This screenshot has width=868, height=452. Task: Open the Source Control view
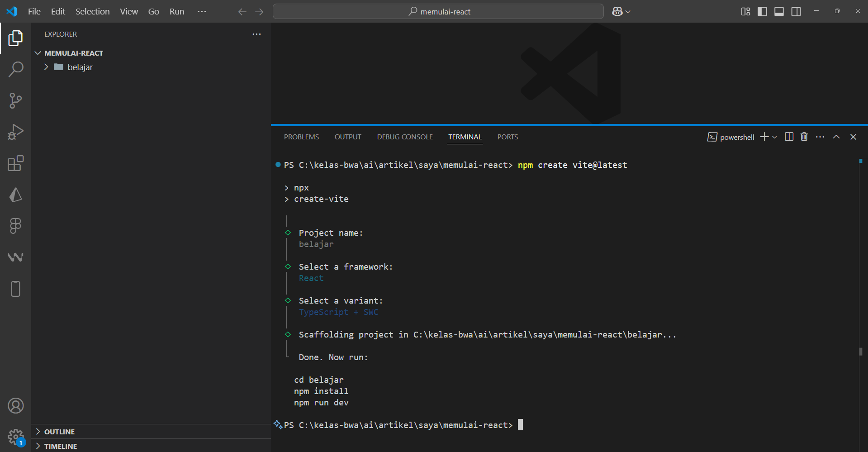point(15,100)
